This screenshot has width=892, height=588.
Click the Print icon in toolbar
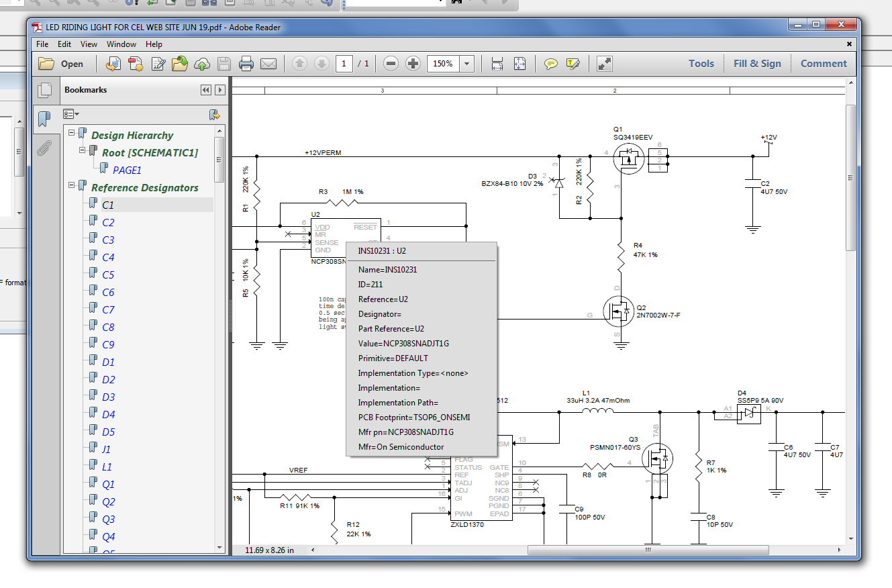click(x=246, y=64)
